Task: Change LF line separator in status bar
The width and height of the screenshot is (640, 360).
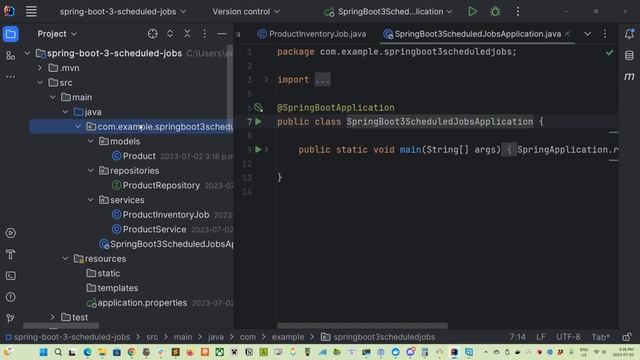Action: point(540,337)
